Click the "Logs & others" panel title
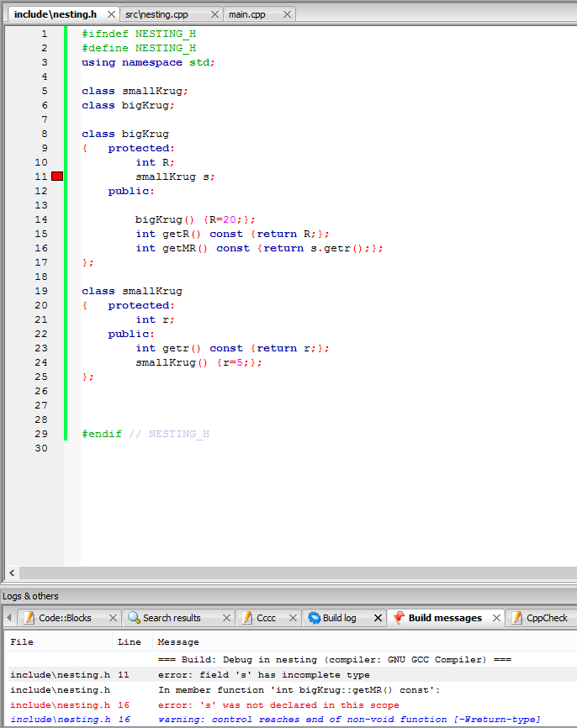Viewport: 577px width, 728px height. [x=30, y=596]
